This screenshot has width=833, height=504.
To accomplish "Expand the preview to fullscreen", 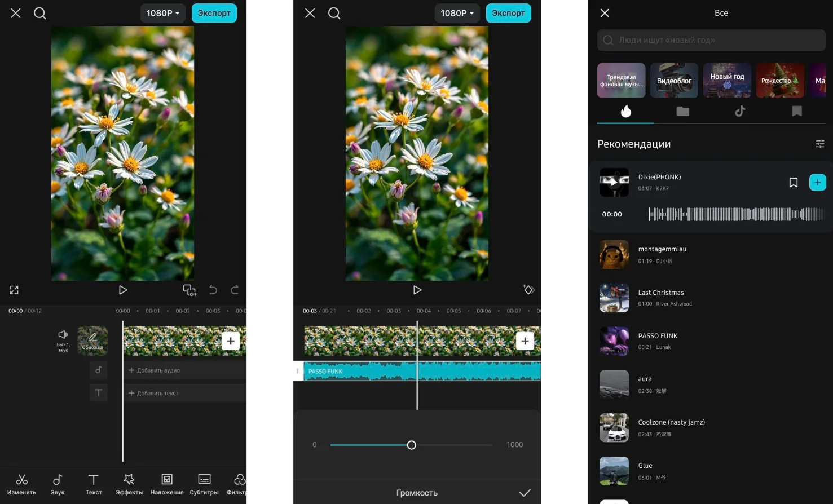I will [x=14, y=290].
